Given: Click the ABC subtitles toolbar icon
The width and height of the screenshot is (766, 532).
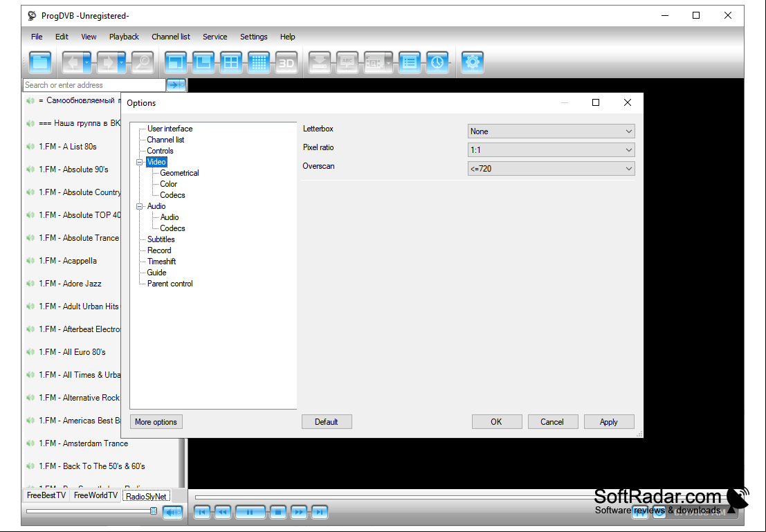Looking at the screenshot, I should (x=347, y=62).
